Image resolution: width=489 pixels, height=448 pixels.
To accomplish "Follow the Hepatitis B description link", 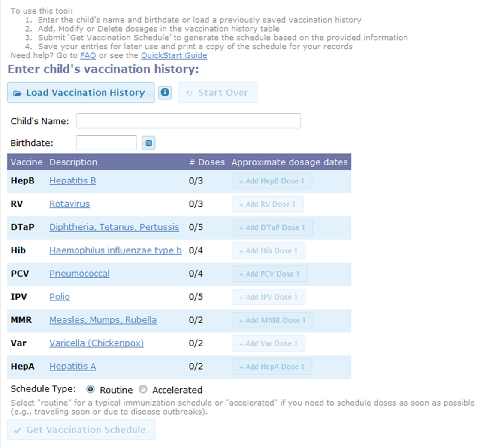I will tap(72, 181).
